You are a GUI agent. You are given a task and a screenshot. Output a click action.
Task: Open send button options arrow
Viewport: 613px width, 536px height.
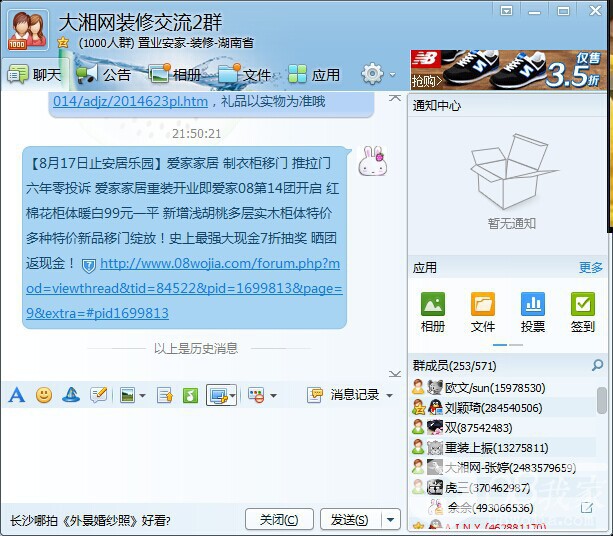(391, 520)
